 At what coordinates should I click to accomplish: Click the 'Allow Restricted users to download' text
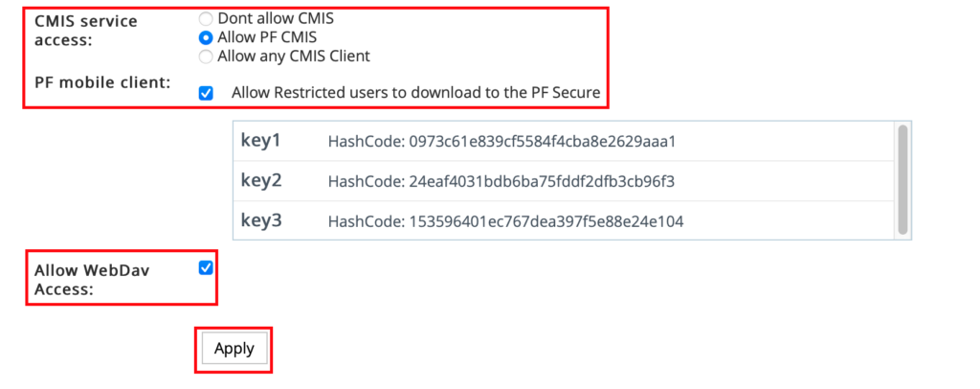[x=415, y=93]
